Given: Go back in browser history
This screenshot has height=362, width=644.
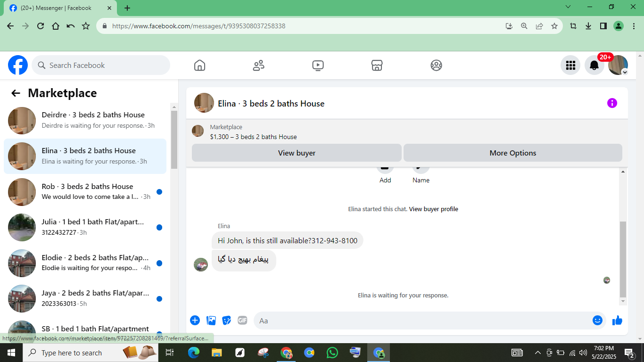Looking at the screenshot, I should (x=10, y=26).
